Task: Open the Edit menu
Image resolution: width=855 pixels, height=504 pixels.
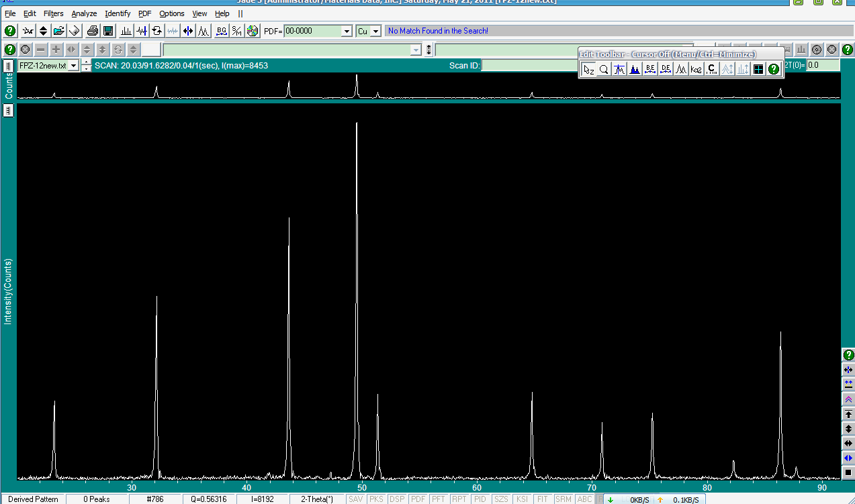Action: coord(30,13)
